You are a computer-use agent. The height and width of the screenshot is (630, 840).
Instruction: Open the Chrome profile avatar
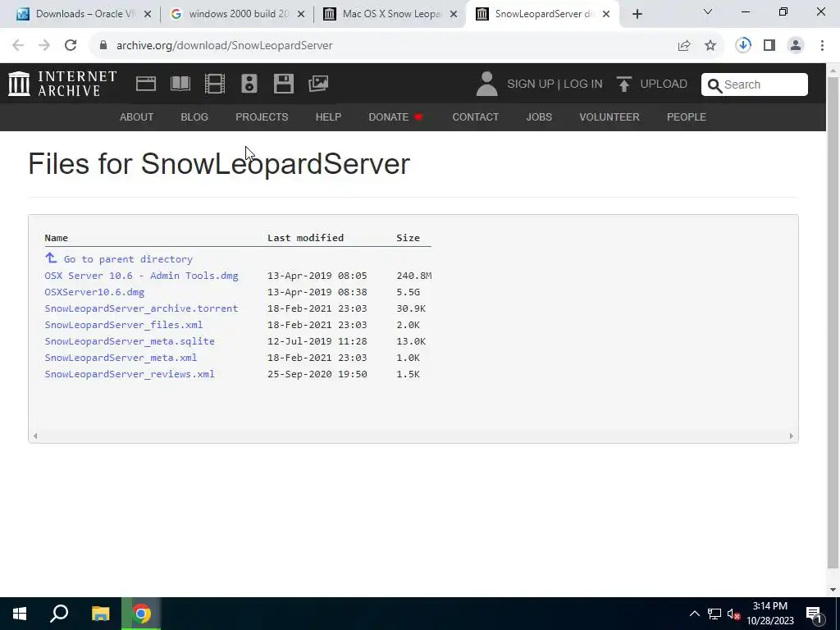796,46
